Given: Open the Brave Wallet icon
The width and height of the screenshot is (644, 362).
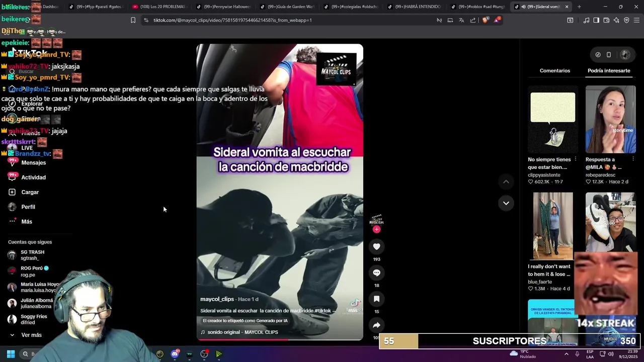Looking at the screenshot, I should 606,20.
